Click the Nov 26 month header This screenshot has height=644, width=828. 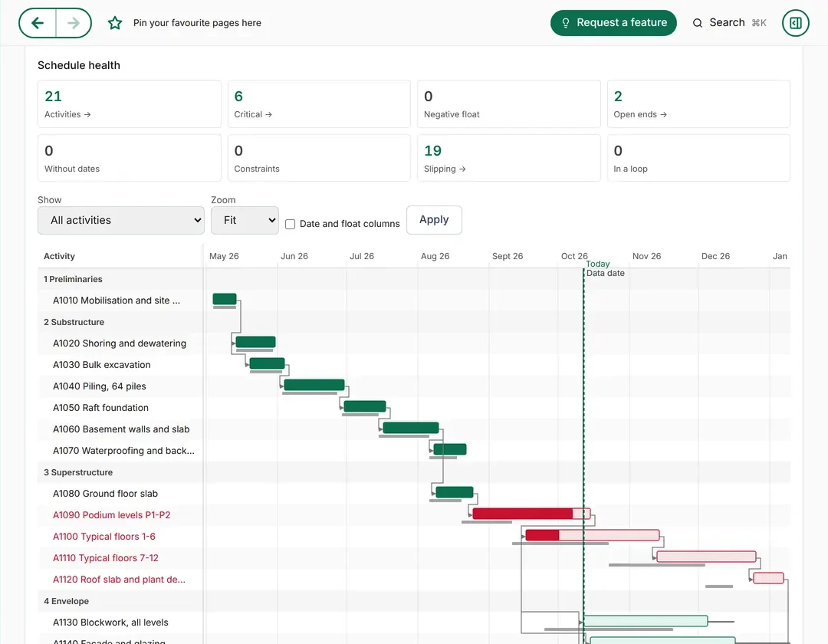coord(646,256)
